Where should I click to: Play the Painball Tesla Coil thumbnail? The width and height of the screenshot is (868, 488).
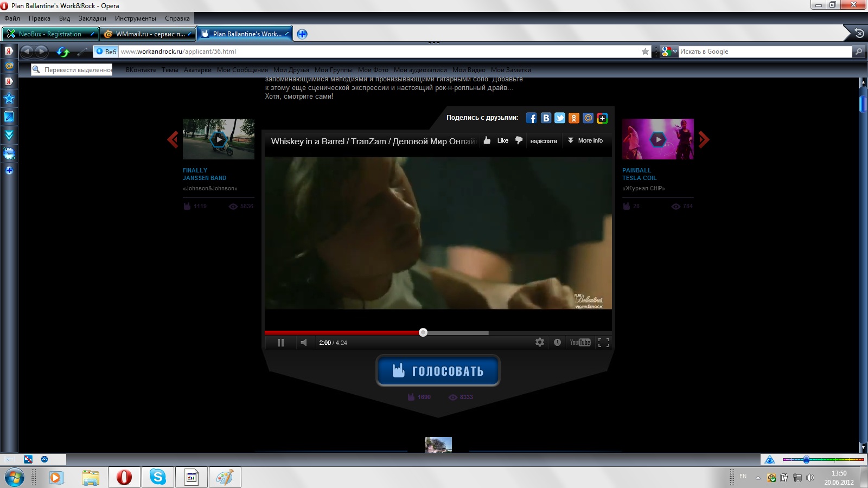click(x=658, y=139)
